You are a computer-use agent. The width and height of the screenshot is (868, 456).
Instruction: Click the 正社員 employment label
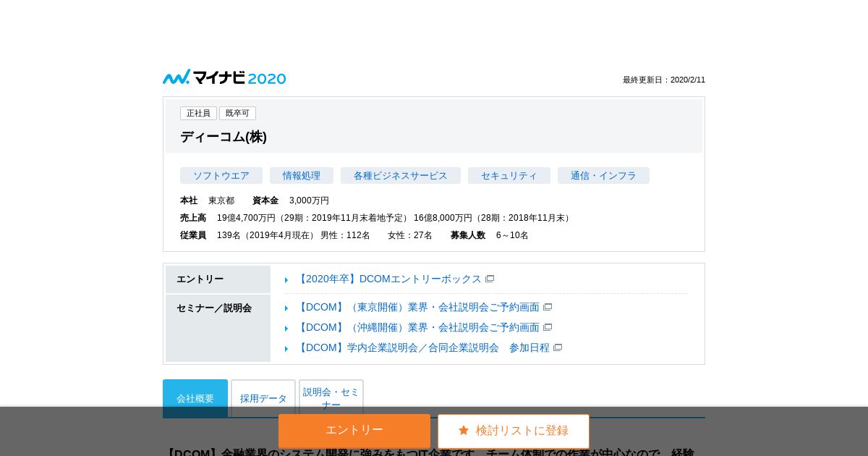(198, 113)
